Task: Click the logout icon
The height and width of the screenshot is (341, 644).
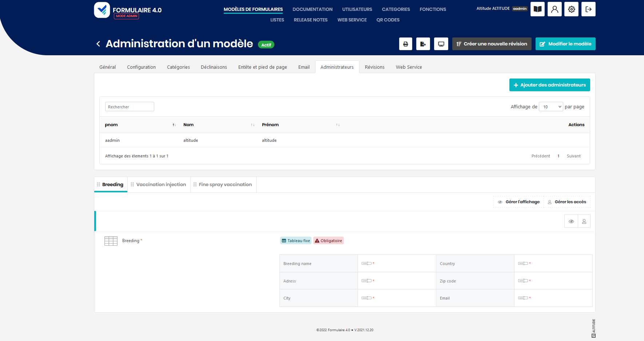Action: click(588, 9)
